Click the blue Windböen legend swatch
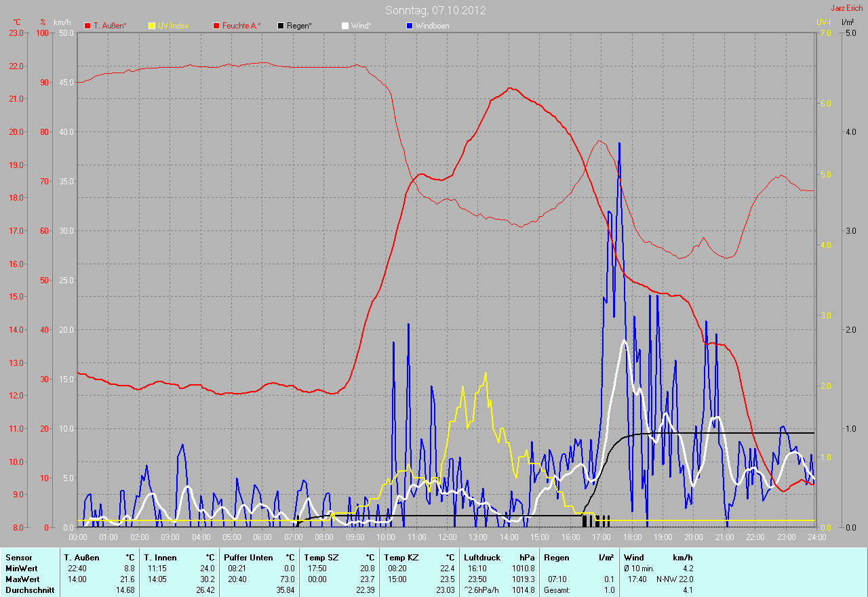 pyautogui.click(x=409, y=26)
